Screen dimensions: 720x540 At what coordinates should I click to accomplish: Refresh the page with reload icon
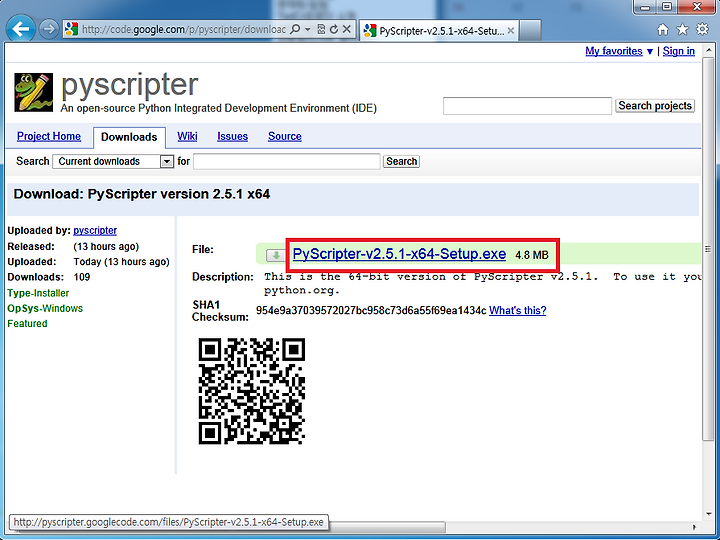pyautogui.click(x=334, y=29)
